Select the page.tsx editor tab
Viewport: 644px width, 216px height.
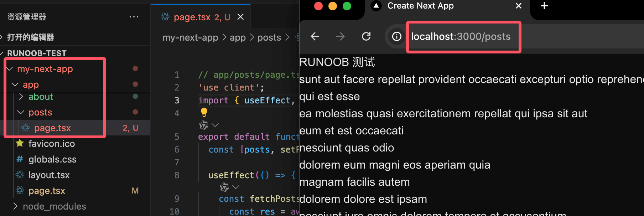tap(192, 17)
